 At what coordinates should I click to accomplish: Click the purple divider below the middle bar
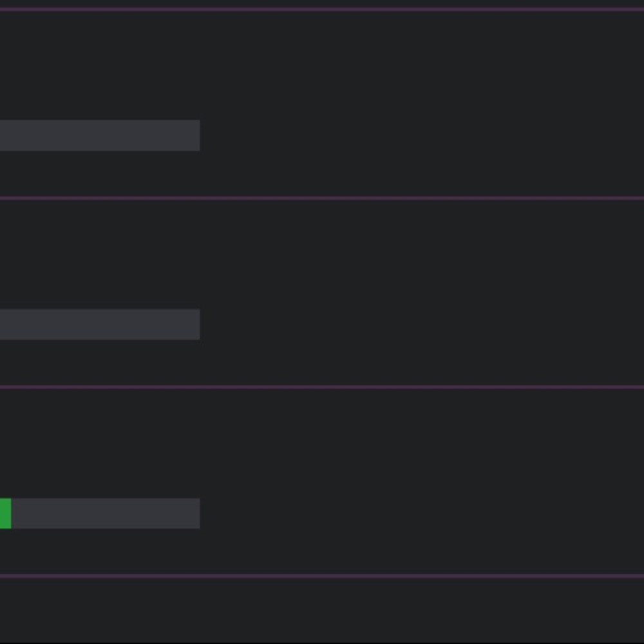point(322,386)
